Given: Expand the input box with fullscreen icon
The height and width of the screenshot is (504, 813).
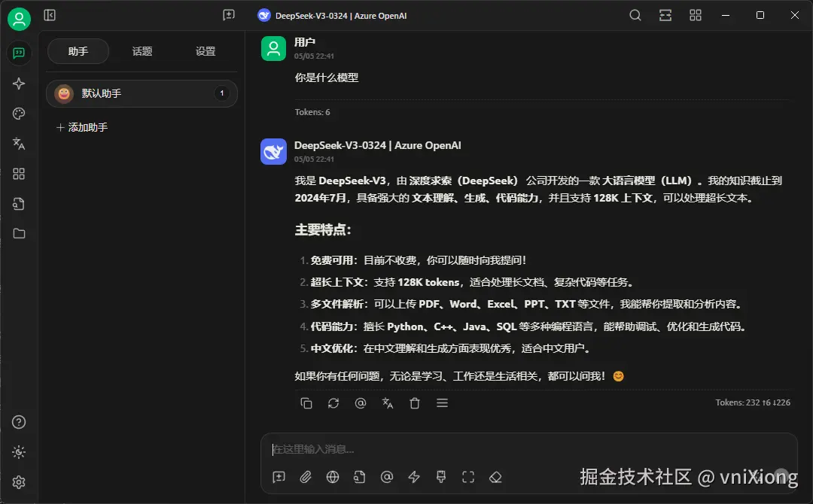Looking at the screenshot, I should (x=468, y=477).
